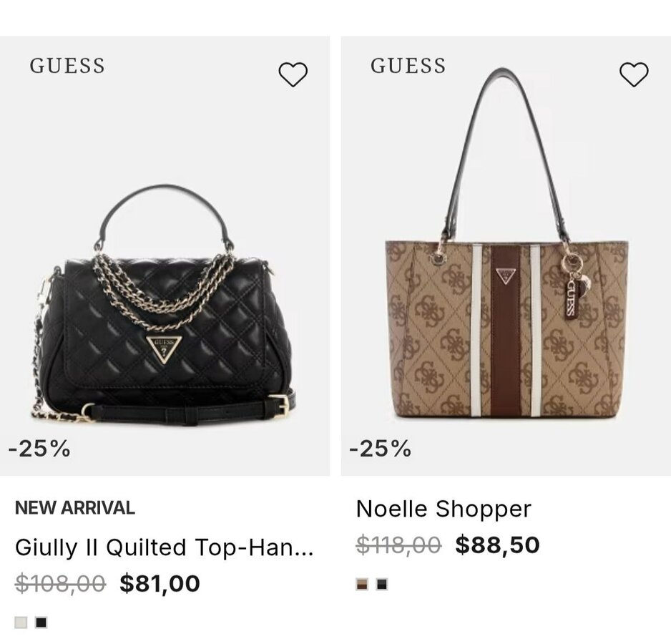Choose brown swatch for Noelle Shopper
The image size is (671, 644).
tap(363, 585)
